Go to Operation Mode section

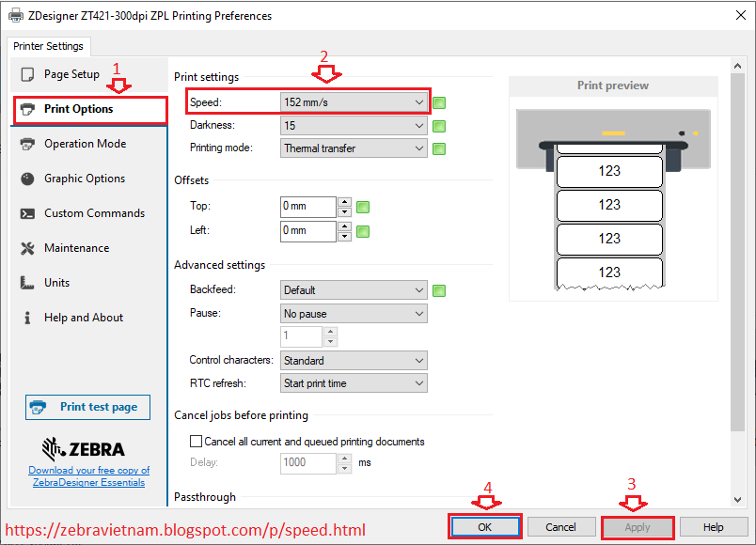(89, 144)
